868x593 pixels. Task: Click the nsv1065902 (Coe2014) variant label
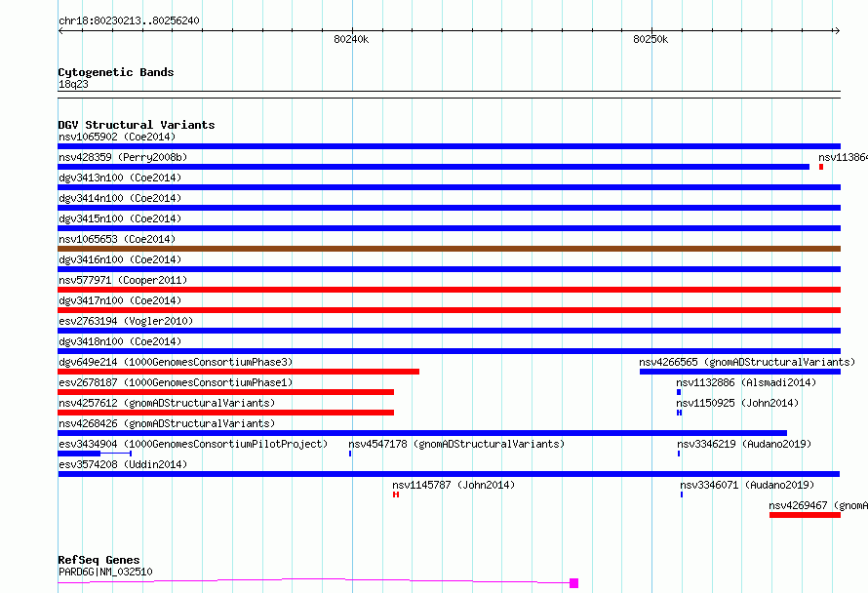(117, 137)
